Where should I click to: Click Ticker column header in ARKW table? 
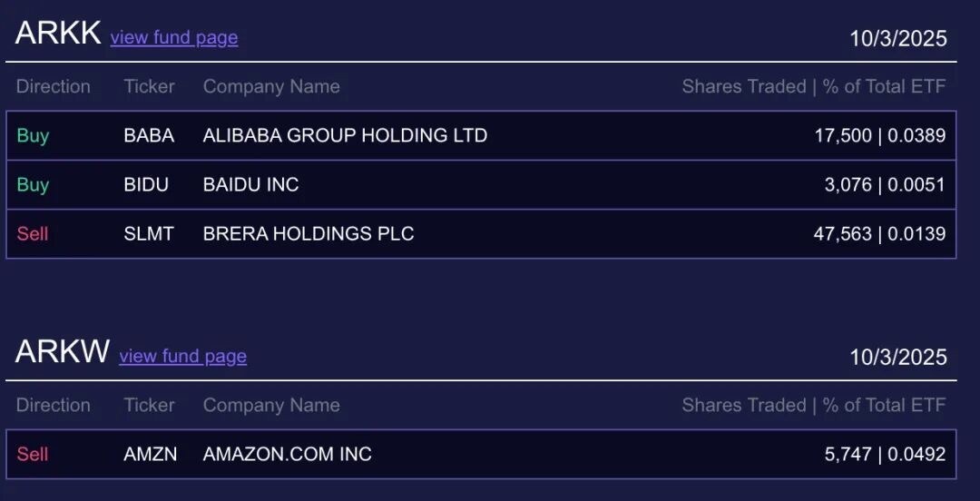[149, 405]
